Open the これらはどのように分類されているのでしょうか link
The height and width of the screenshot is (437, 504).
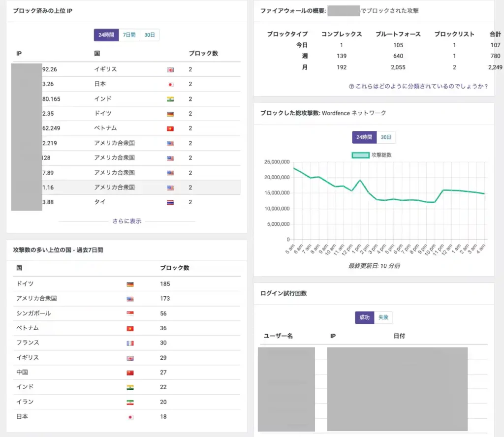tap(421, 86)
